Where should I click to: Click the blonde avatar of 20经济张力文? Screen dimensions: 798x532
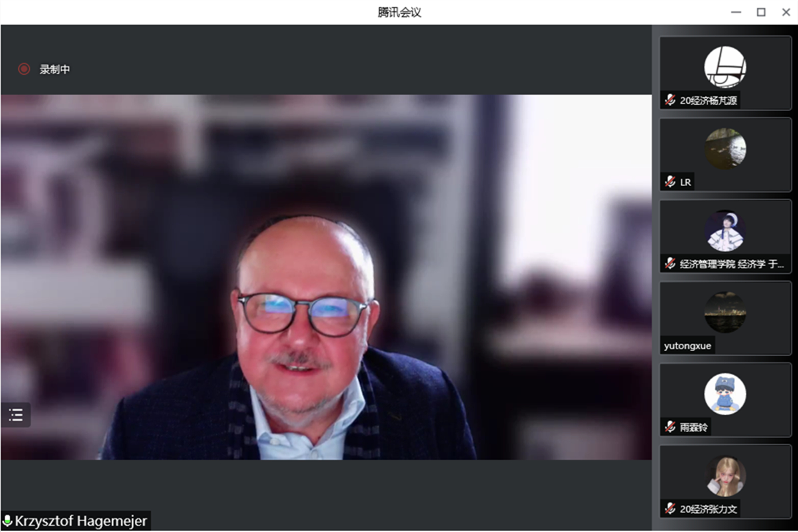coord(725,476)
